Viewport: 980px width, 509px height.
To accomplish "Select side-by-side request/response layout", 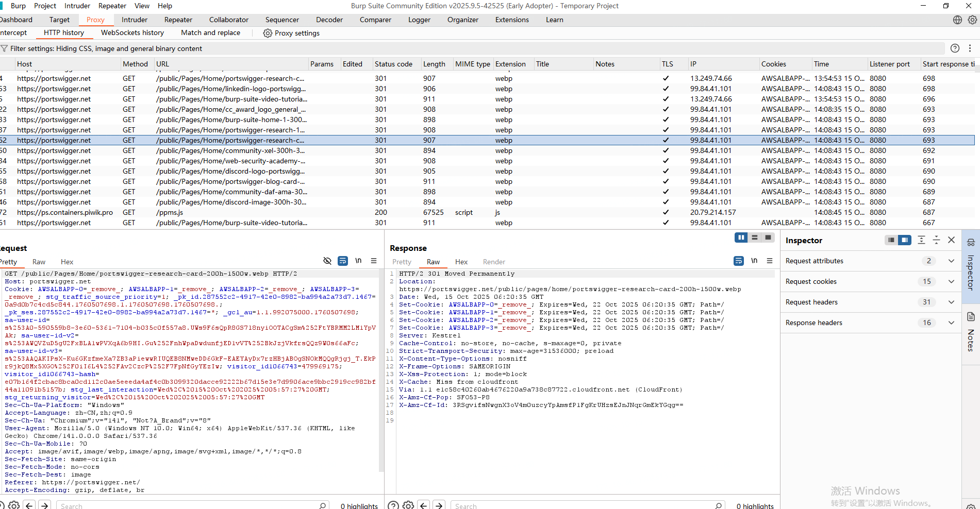I will [741, 237].
